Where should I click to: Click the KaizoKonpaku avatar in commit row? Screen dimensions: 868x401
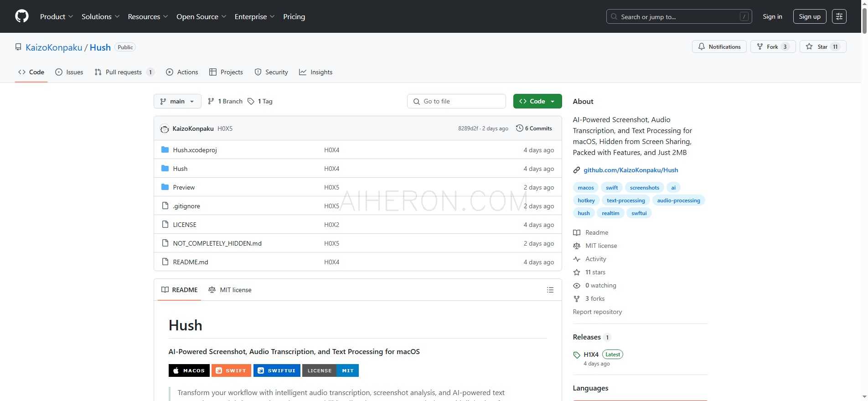tap(165, 129)
